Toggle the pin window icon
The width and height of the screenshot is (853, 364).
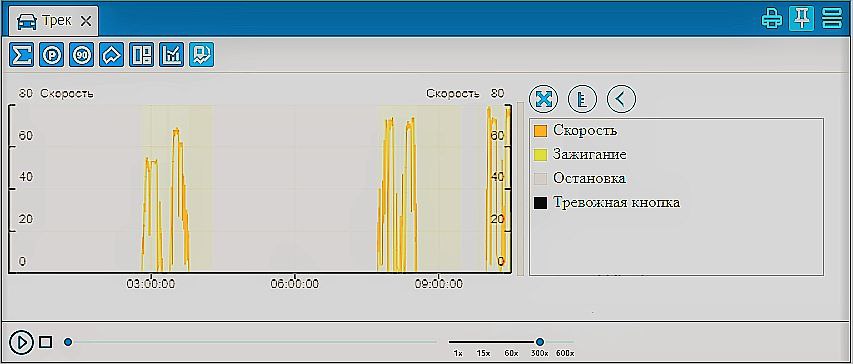[x=801, y=20]
